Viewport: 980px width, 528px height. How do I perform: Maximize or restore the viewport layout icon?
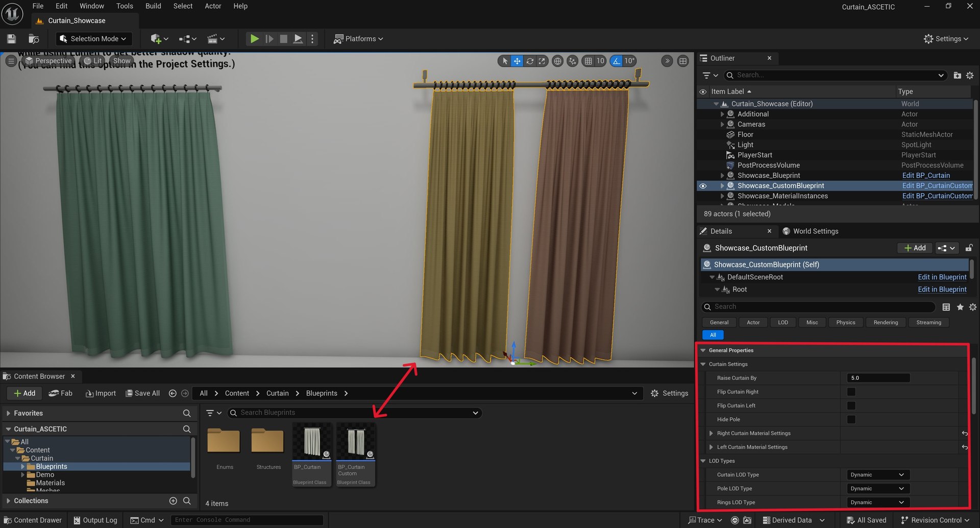coord(683,61)
